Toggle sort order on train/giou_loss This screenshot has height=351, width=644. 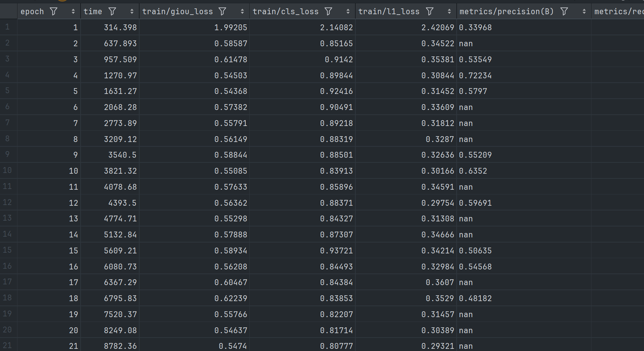click(242, 12)
